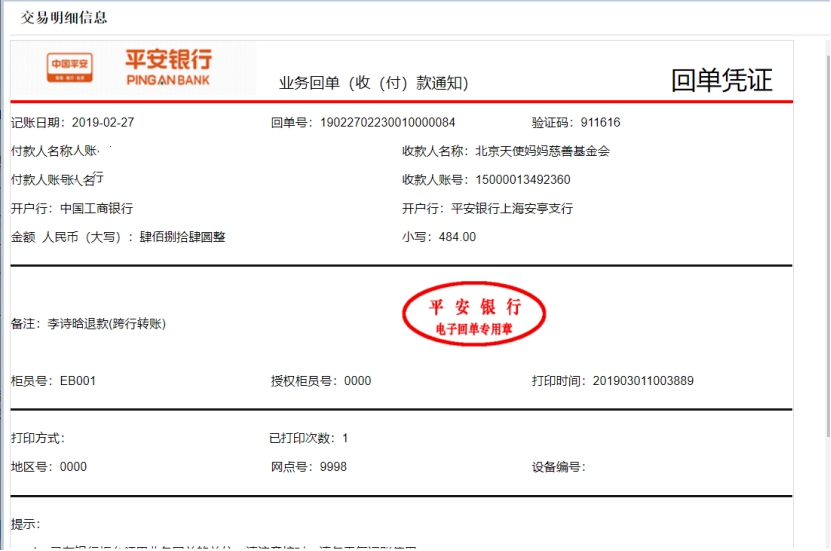Select the 设备编号 label

click(559, 467)
